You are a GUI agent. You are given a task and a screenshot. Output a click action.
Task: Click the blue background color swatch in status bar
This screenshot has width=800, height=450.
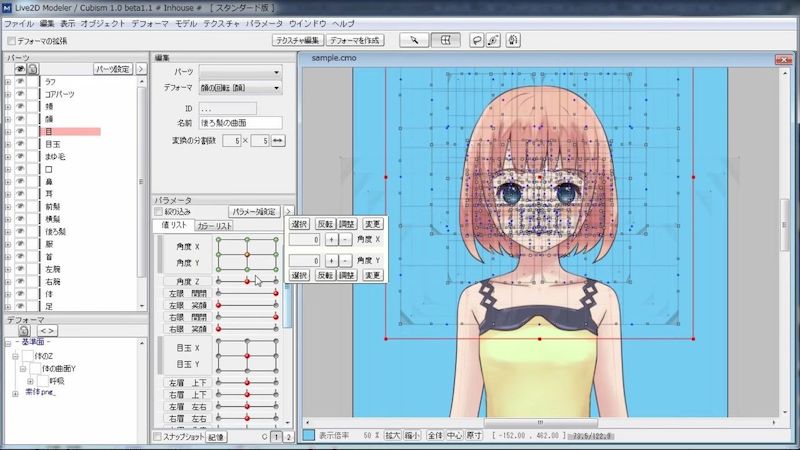[309, 435]
